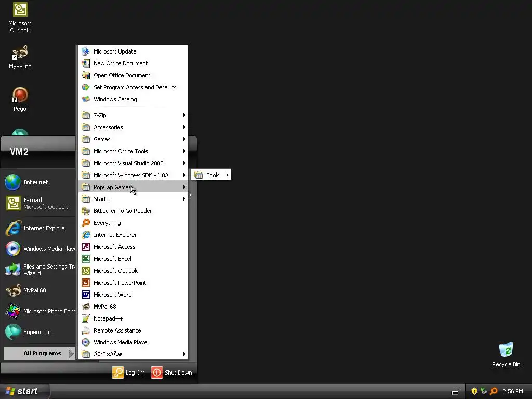Expand the PopCap Games folder

(132, 187)
